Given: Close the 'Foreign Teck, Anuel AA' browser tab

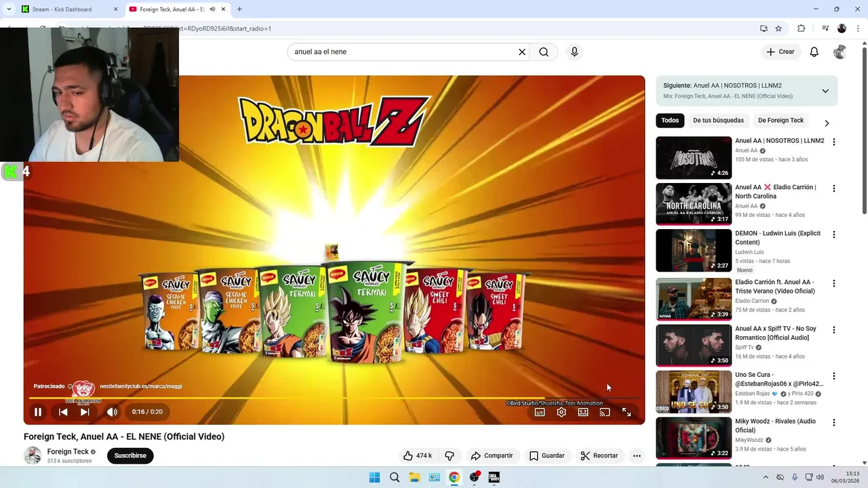Looking at the screenshot, I should click(x=223, y=9).
